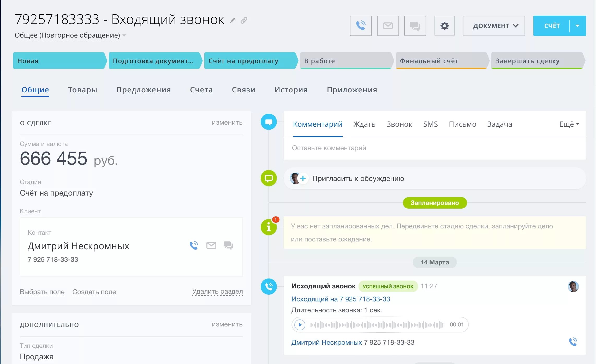596x364 pixels.
Task: Click add participant plus icon
Action: click(303, 178)
